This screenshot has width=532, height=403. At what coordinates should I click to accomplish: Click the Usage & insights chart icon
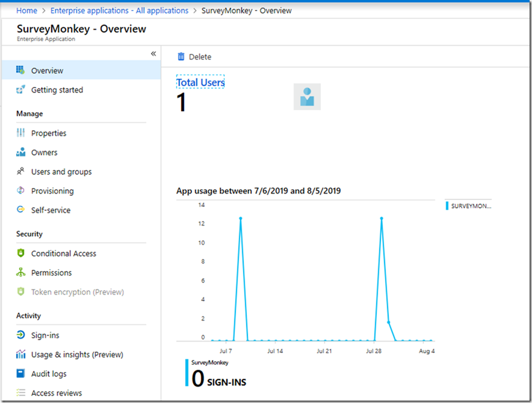20,354
